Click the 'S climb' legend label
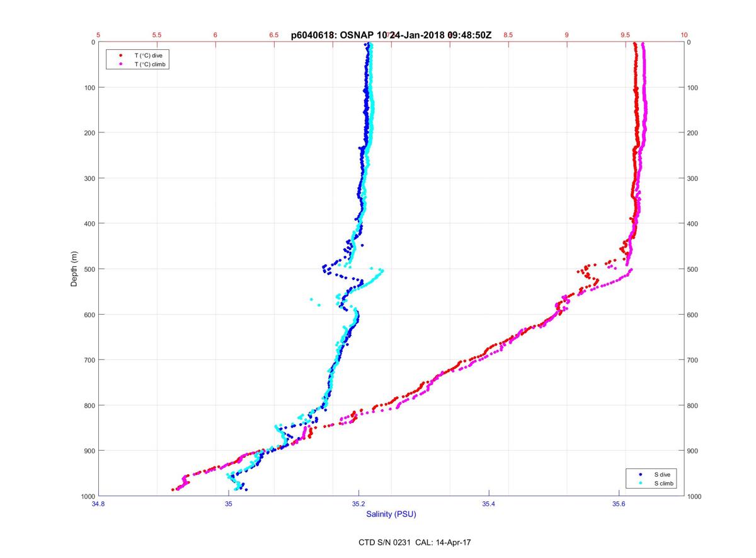The width and height of the screenshot is (756, 558). coord(664,484)
